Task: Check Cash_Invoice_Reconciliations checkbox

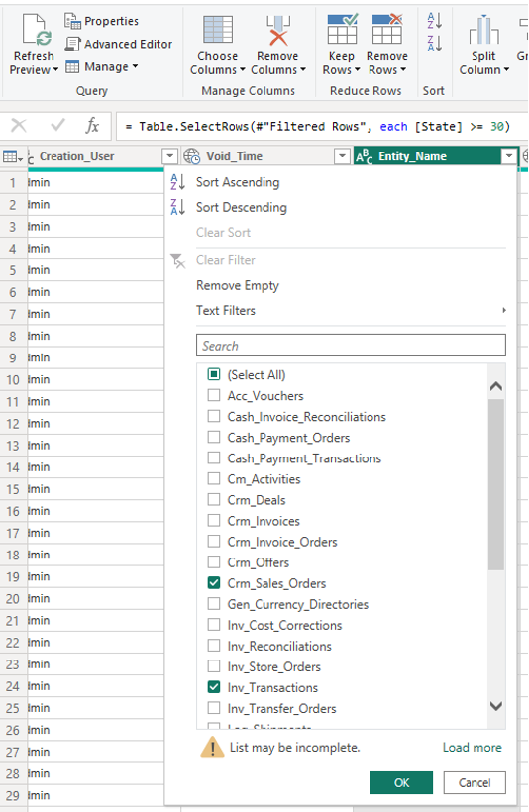Action: click(213, 416)
